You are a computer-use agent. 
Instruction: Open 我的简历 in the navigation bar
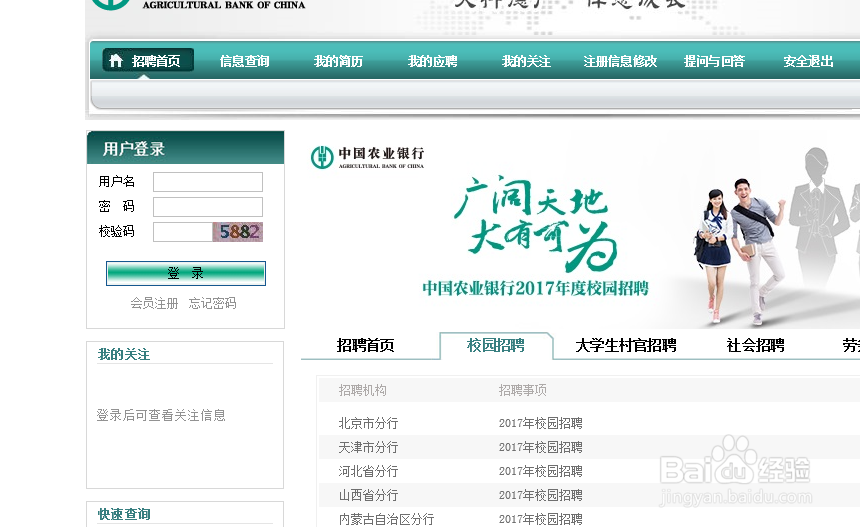[x=338, y=61]
